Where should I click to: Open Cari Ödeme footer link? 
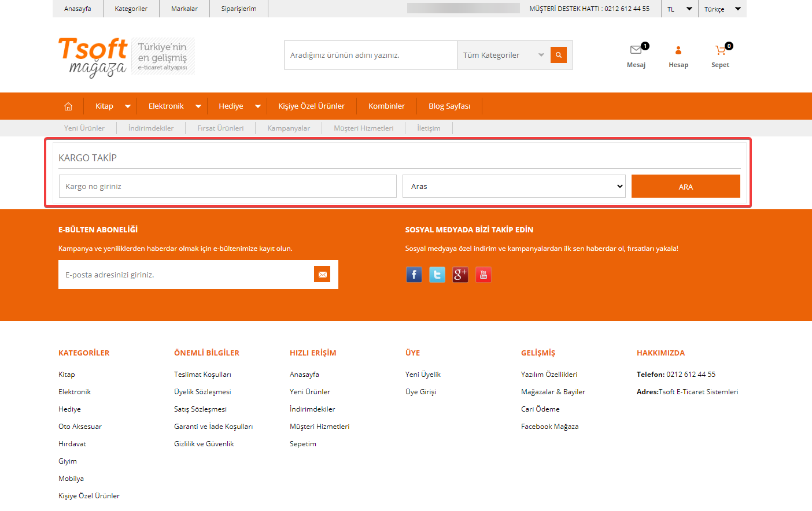click(540, 409)
